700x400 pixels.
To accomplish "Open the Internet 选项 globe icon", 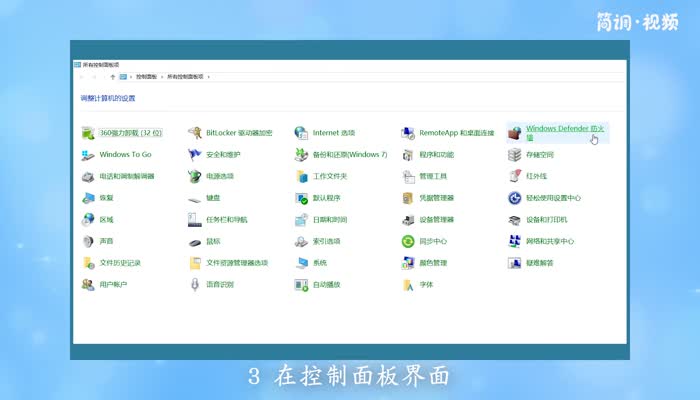I will coord(301,133).
